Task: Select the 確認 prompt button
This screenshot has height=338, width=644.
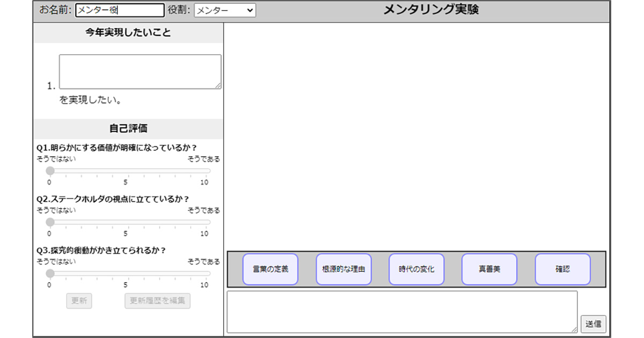Action: tap(562, 269)
